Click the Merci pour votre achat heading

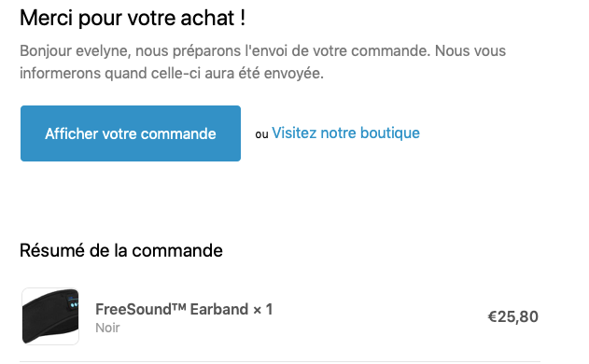coord(133,18)
